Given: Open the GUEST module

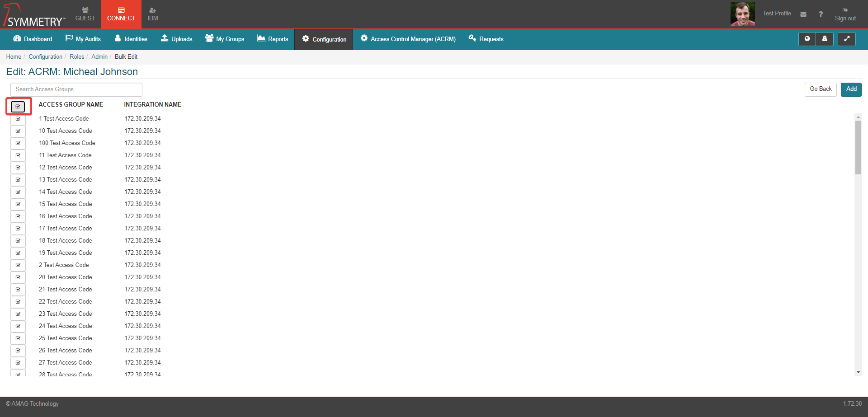Looking at the screenshot, I should [85, 14].
